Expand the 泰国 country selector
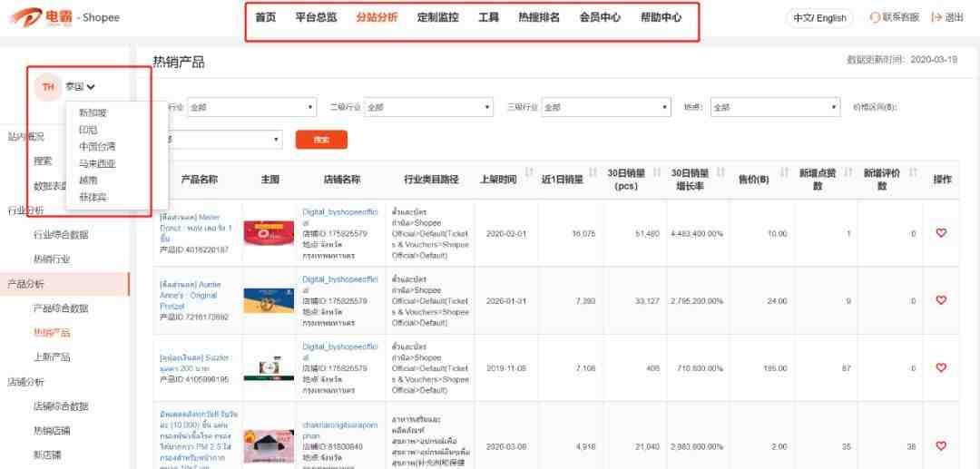 (81, 87)
